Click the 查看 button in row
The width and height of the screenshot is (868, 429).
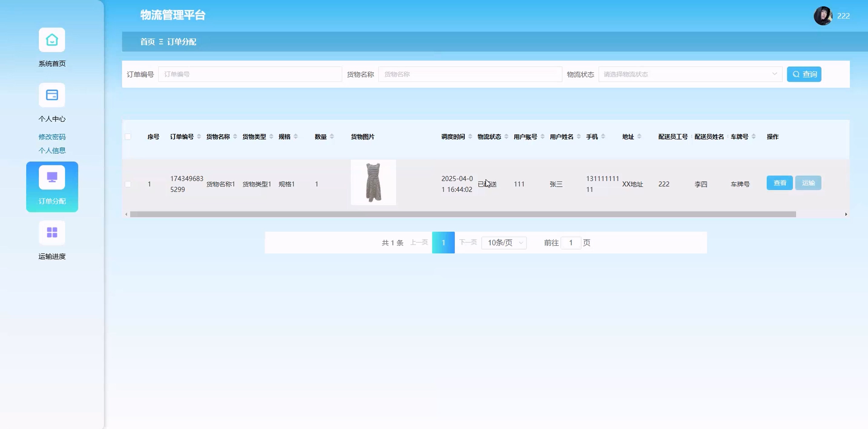[x=779, y=183]
